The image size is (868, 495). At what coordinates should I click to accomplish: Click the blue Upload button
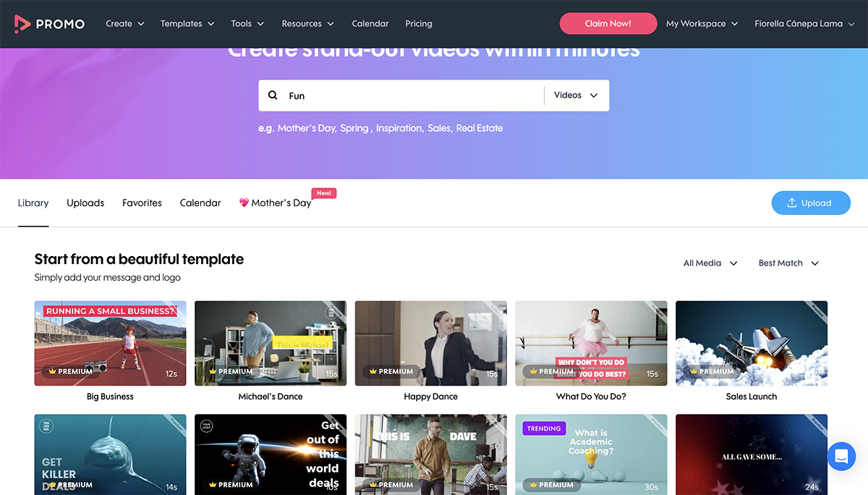coord(809,203)
